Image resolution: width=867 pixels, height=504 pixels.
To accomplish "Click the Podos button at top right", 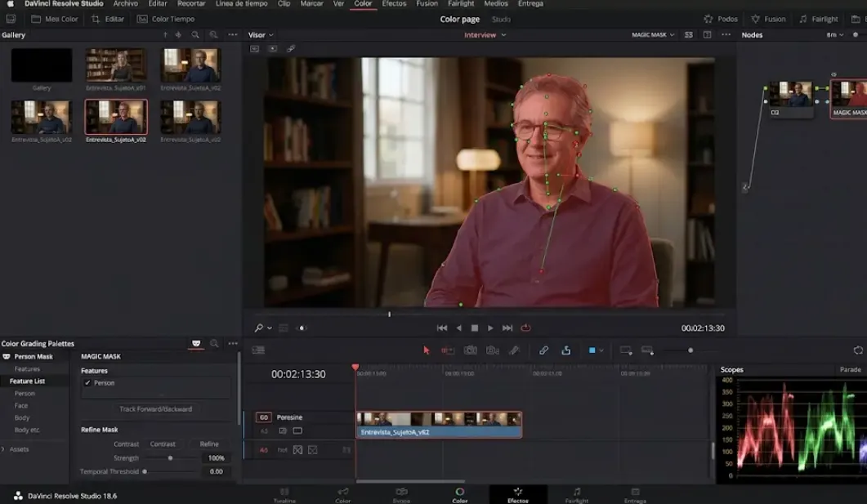I will pos(721,19).
